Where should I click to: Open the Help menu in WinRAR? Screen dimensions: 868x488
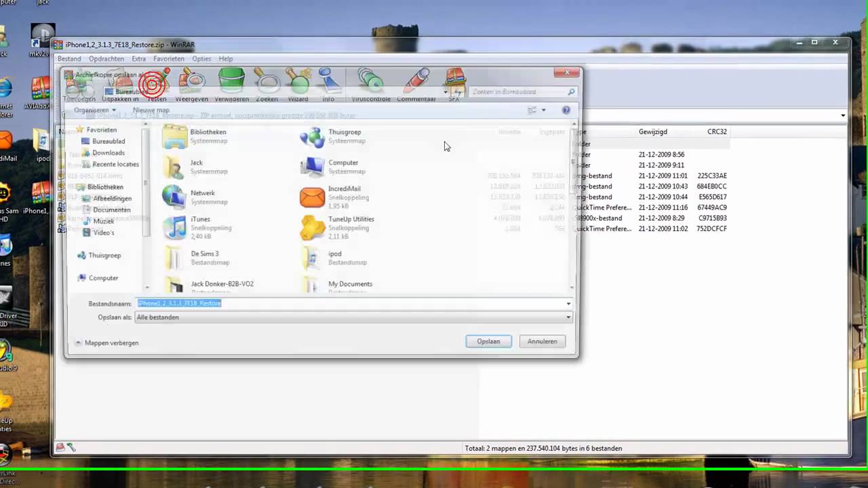pyautogui.click(x=226, y=59)
